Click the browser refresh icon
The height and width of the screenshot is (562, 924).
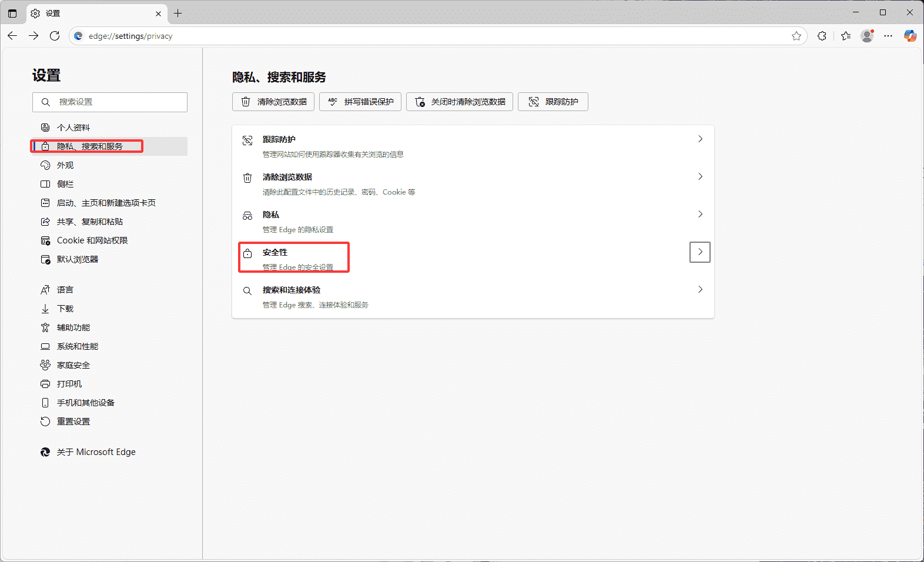coord(55,36)
